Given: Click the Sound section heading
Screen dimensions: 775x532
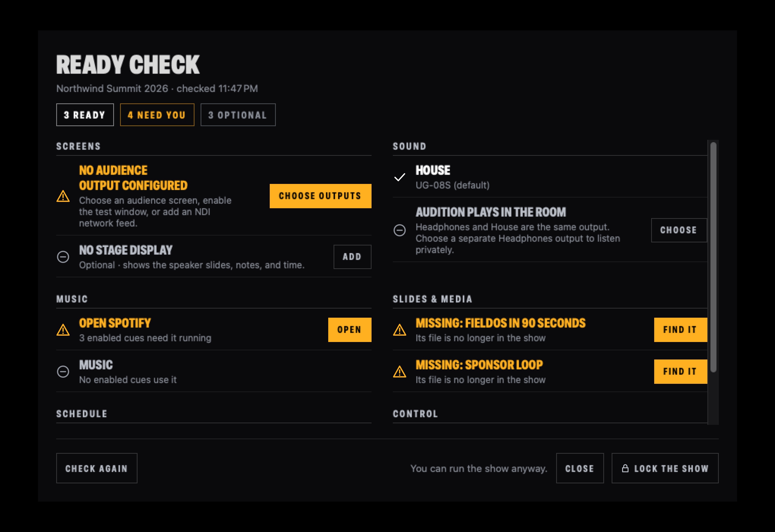Looking at the screenshot, I should (410, 146).
